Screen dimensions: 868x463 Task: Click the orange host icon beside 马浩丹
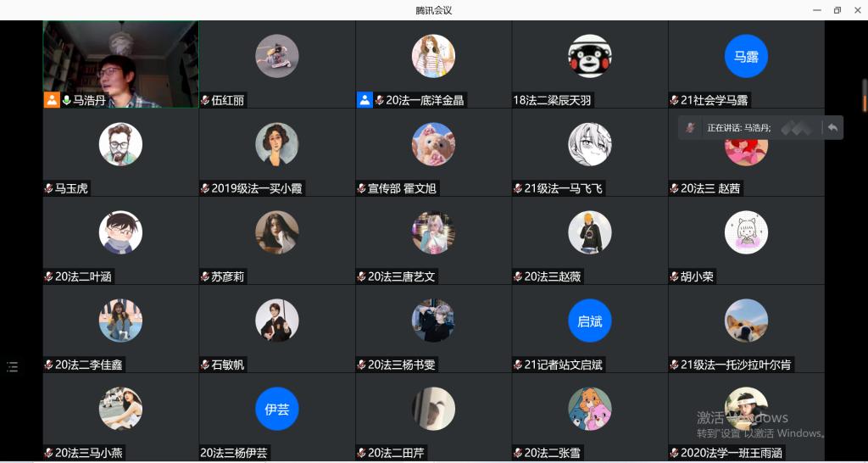pyautogui.click(x=52, y=100)
